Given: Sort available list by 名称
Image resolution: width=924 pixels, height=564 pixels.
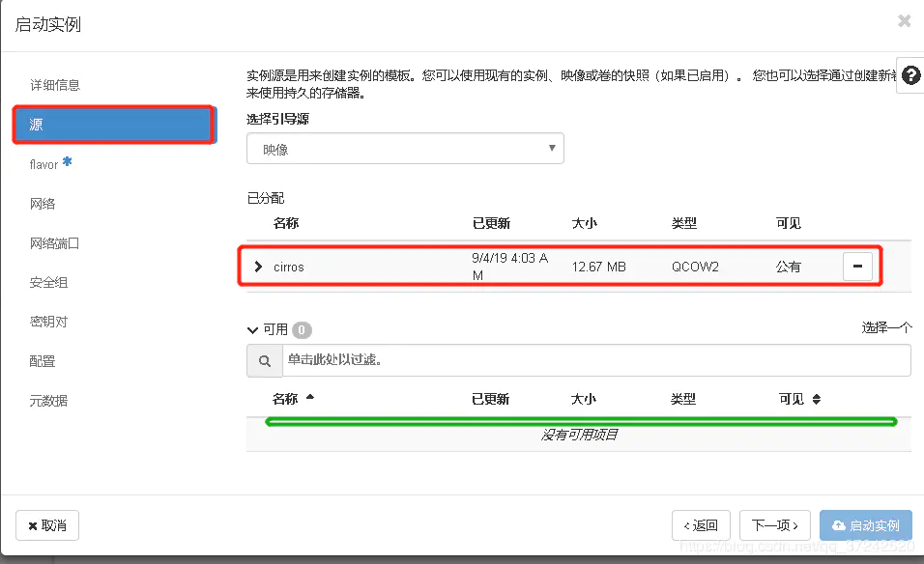Looking at the screenshot, I should (293, 399).
